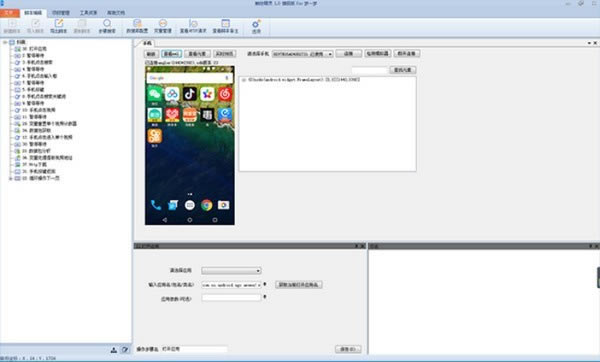Open Chrome in the phone dock

(207, 205)
